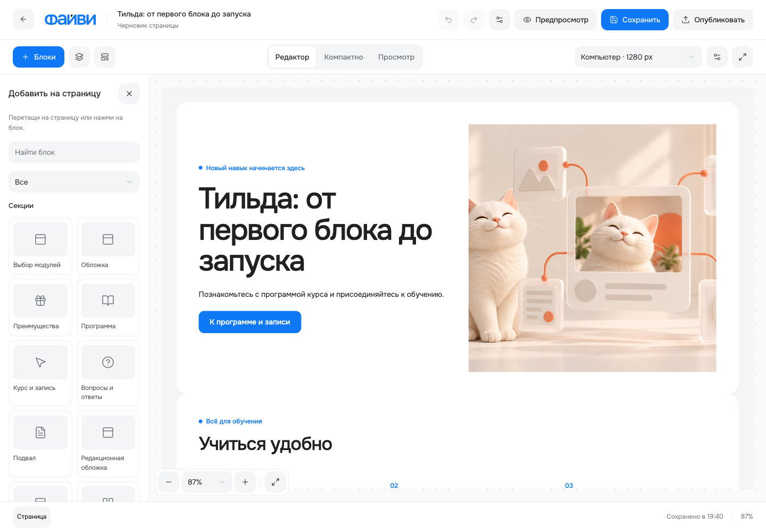The height and width of the screenshot is (532, 766).
Task: Add the Обложка block
Action: pyautogui.click(x=108, y=246)
